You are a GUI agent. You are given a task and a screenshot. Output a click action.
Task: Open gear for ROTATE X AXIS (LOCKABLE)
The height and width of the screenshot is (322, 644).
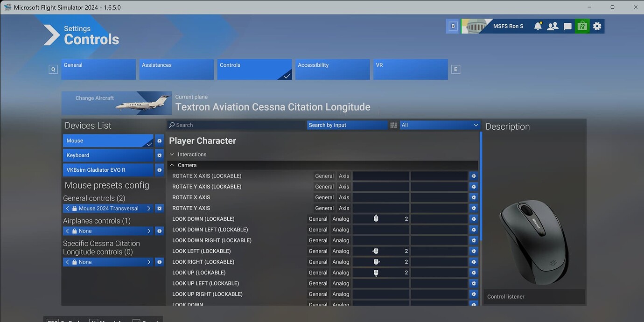tap(474, 176)
